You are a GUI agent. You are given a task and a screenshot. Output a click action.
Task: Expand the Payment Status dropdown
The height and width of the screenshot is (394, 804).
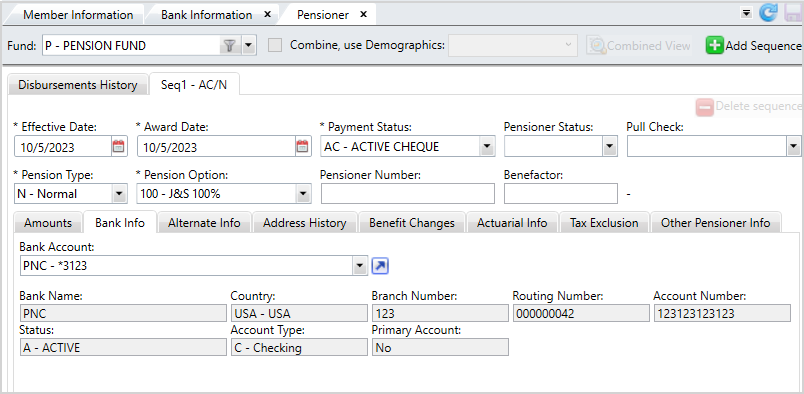487,147
